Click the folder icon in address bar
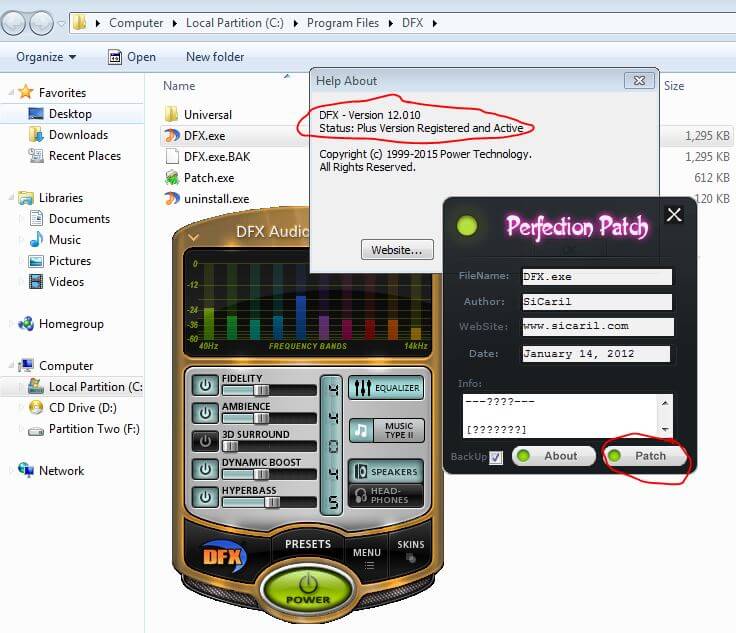The image size is (736, 633). tap(80, 22)
